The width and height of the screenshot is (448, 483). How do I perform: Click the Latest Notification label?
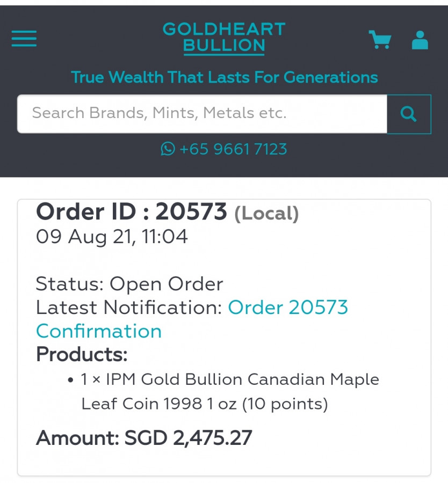coord(129,308)
